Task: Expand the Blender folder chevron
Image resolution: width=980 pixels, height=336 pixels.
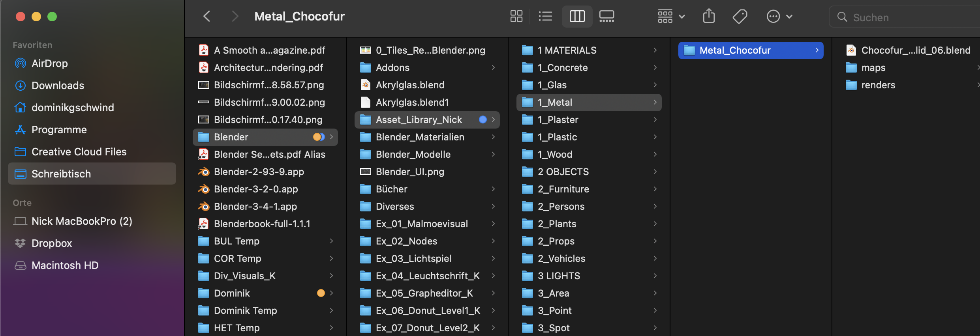Action: pyautogui.click(x=332, y=137)
